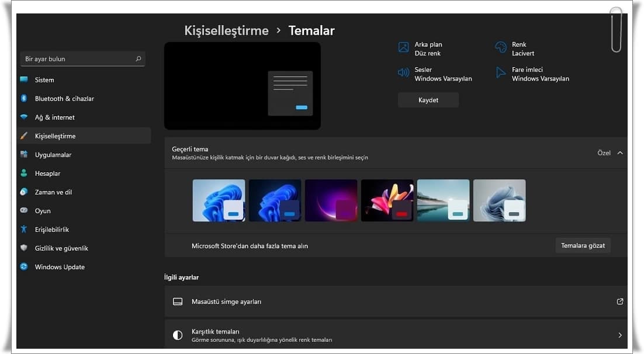The width and height of the screenshot is (644, 354).
Task: Click the globe clock icon beside Zaman ve dil
Action: tap(24, 192)
